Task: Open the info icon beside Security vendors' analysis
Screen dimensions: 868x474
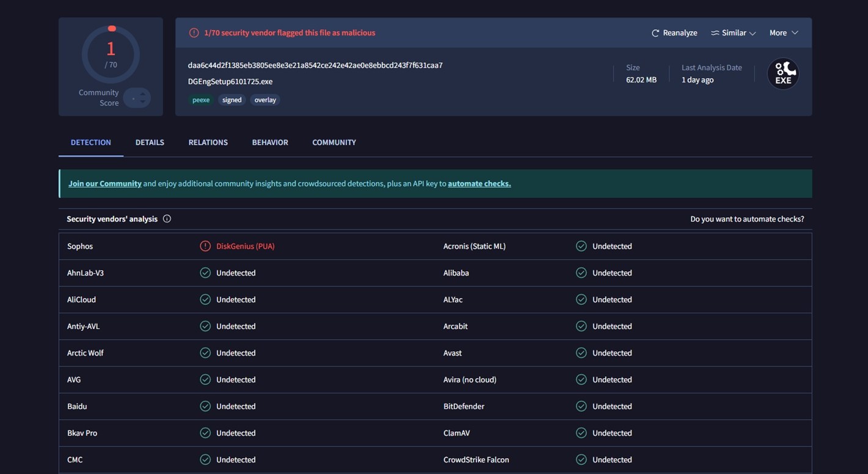Action: 167,218
